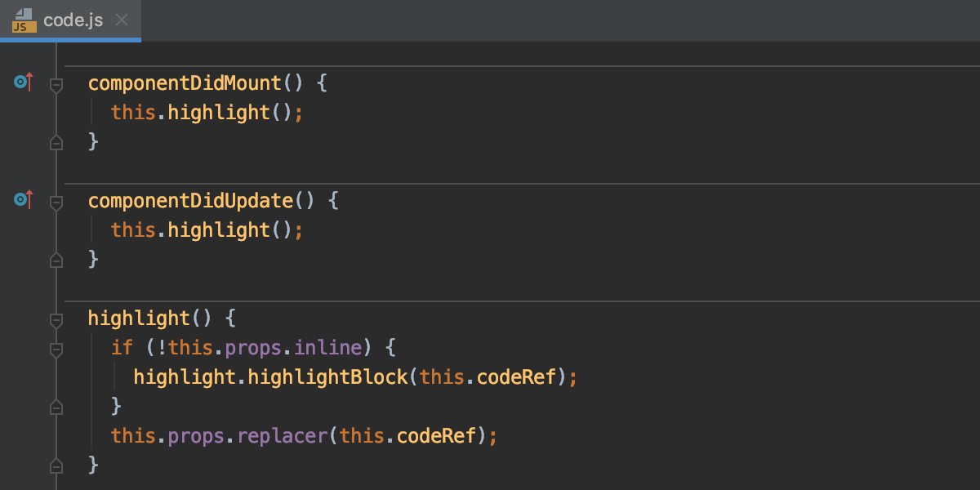The height and width of the screenshot is (490, 980).
Task: Collapse the if block inside highlight
Action: coord(56,349)
